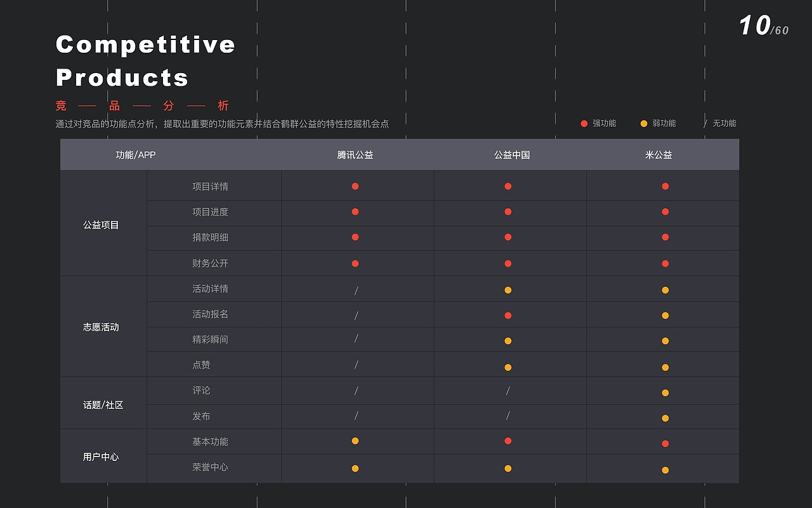Select the 公益中国 column header

[512, 155]
